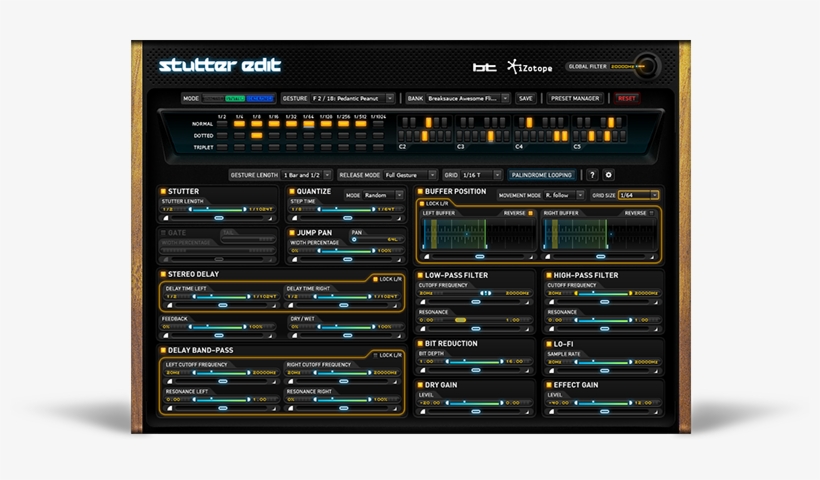Open the Bank dropdown
Viewport: 820px width, 480px height.
468,98
